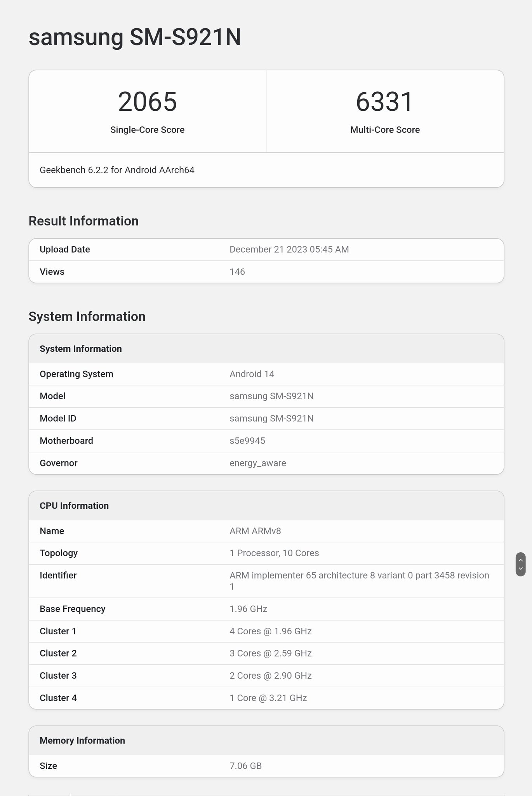Select Cluster 3 value '2 Cores @ 2.90 GHz'

click(271, 676)
